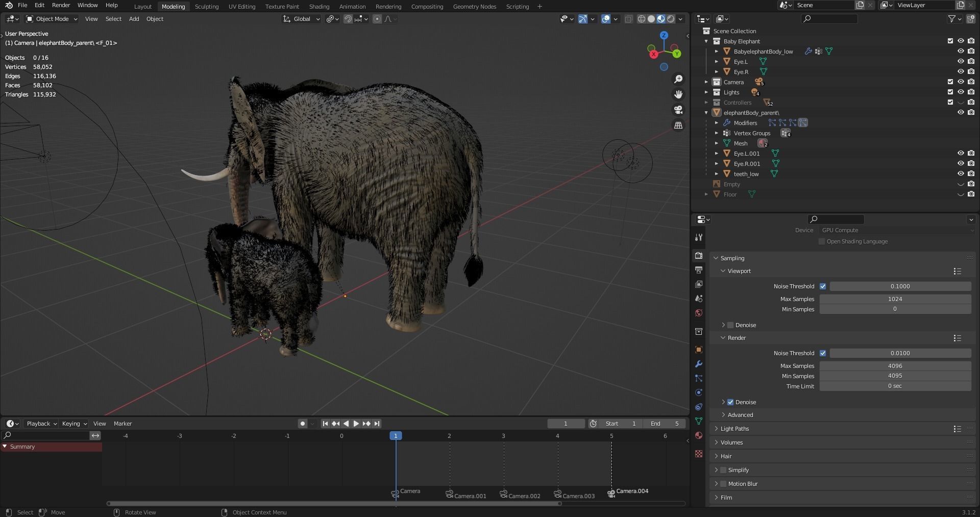Image resolution: width=980 pixels, height=517 pixels.
Task: Select rendered viewport shading
Action: (x=671, y=19)
